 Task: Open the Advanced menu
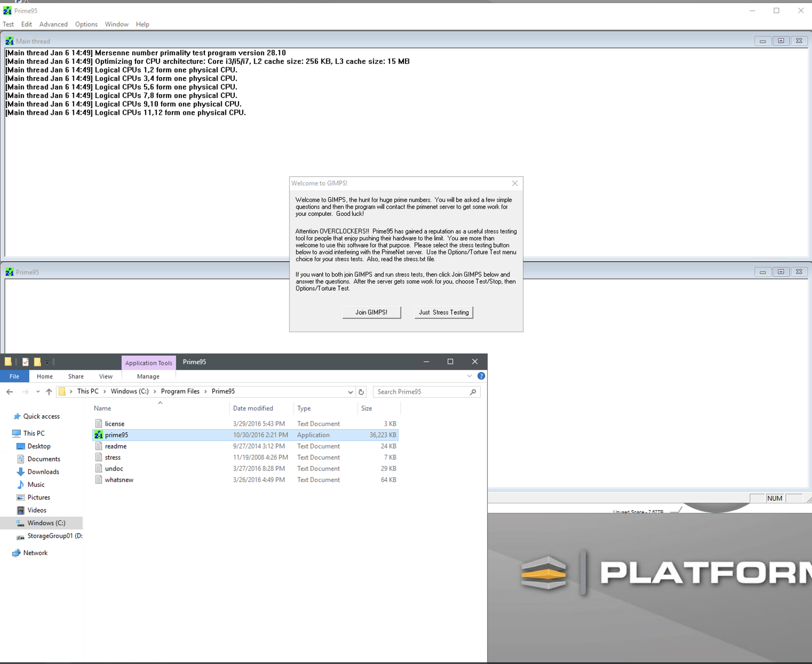pos(54,24)
